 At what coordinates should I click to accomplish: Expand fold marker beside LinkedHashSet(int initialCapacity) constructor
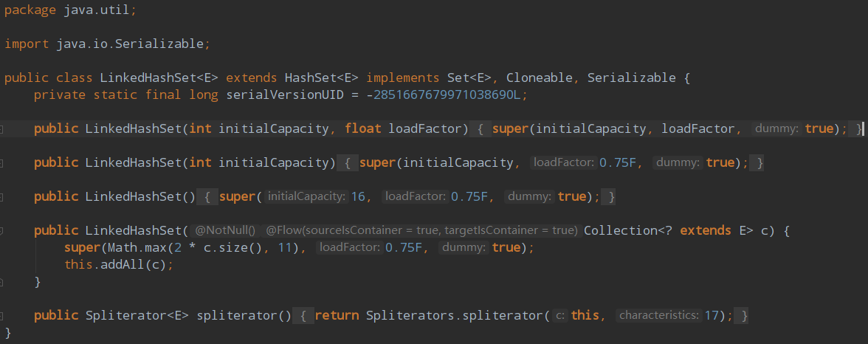[2, 163]
